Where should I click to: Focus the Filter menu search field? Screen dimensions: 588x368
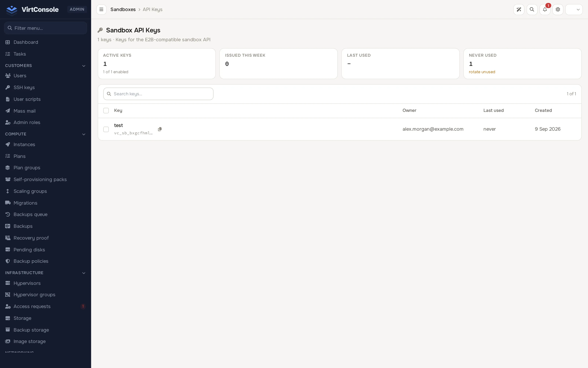tap(45, 28)
